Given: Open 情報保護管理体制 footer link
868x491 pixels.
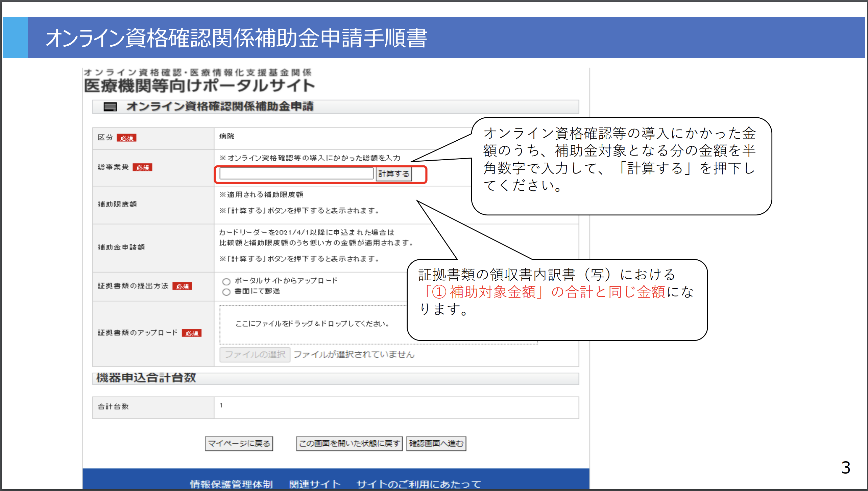Looking at the screenshot, I should pos(231,484).
